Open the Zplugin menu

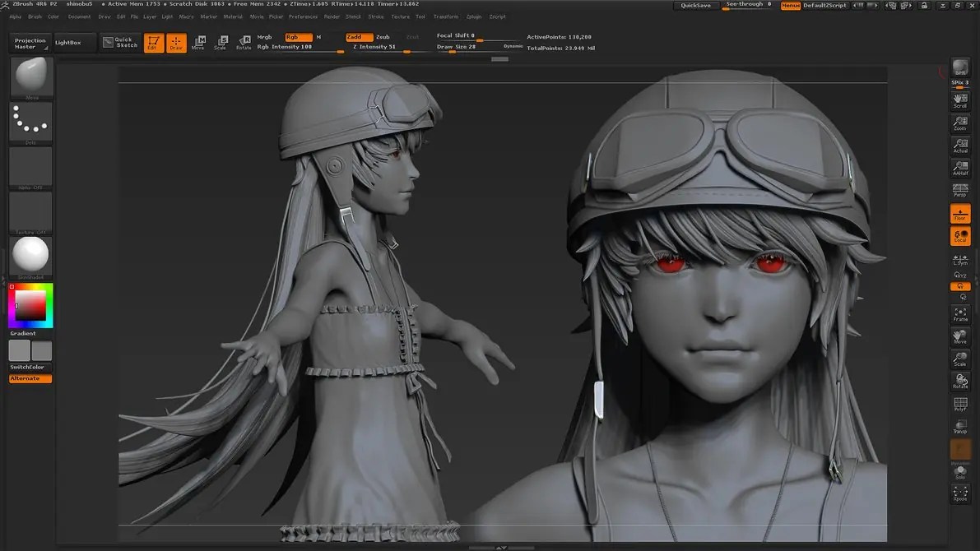(474, 17)
